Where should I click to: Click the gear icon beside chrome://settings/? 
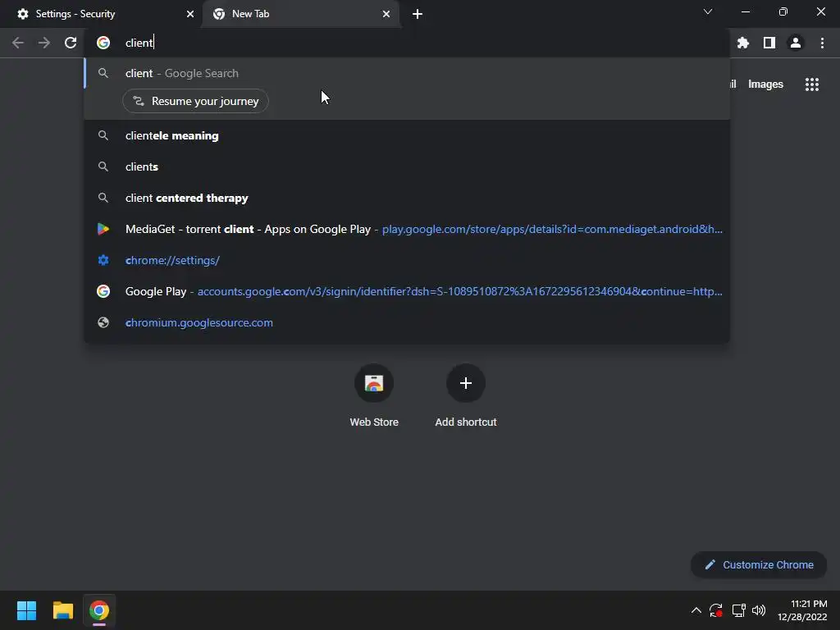coord(103,260)
